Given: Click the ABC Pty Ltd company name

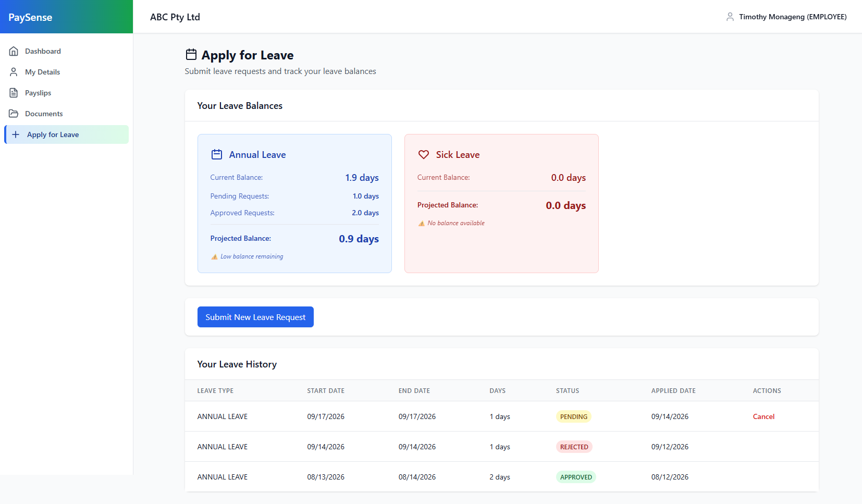Looking at the screenshot, I should click(x=175, y=17).
